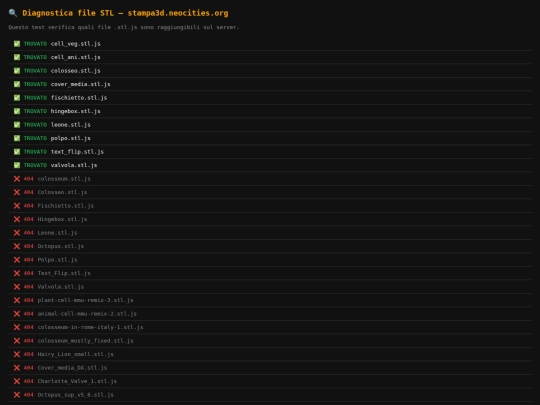The height and width of the screenshot is (405, 540).
Task: Click the 404 label beside Hairy_Lion_small.stl.js
Action: tap(29, 354)
